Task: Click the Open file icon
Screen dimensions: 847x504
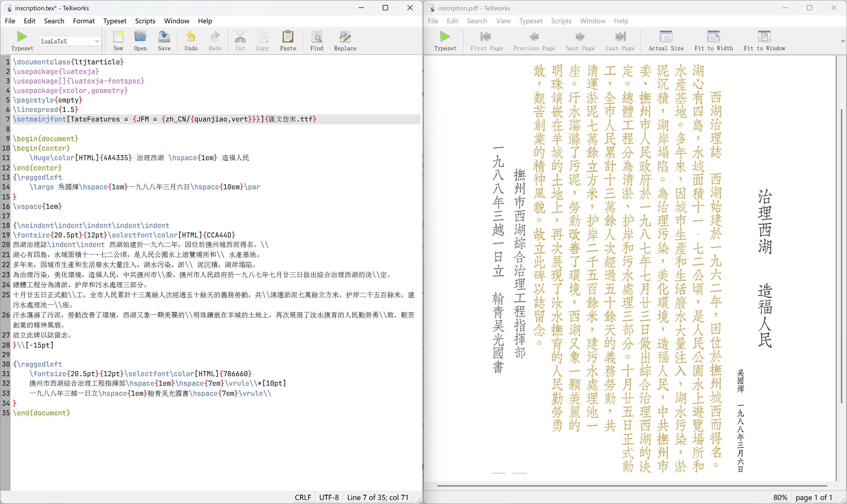Action: 140,41
